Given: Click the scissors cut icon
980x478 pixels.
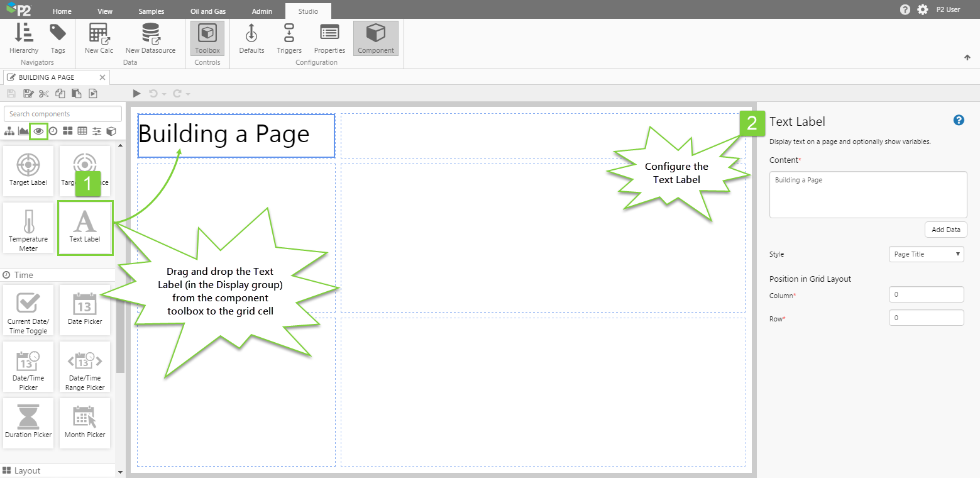Looking at the screenshot, I should (x=43, y=94).
